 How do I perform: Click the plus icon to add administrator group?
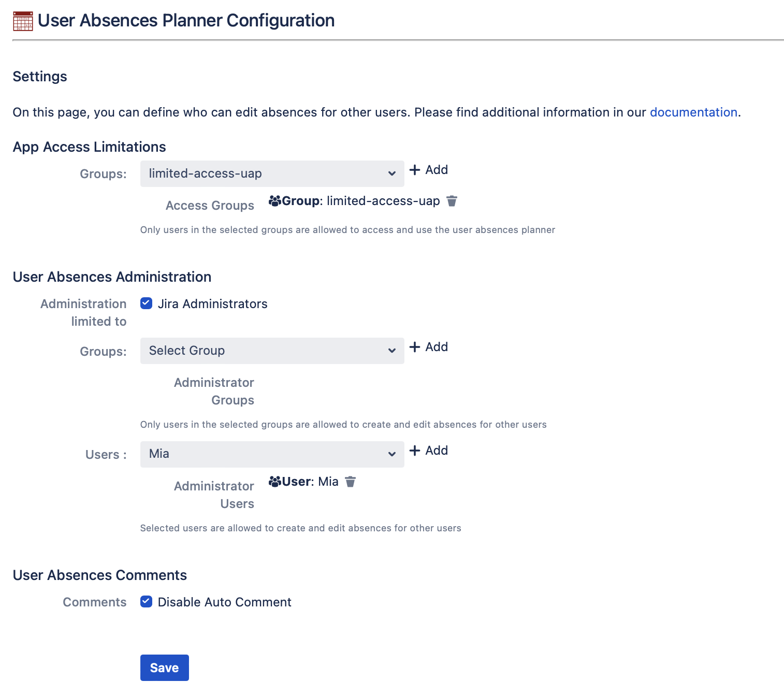(x=415, y=347)
